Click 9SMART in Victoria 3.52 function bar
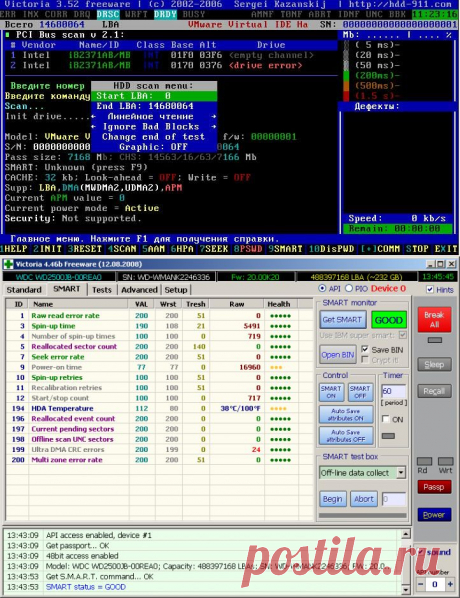 click(x=285, y=249)
